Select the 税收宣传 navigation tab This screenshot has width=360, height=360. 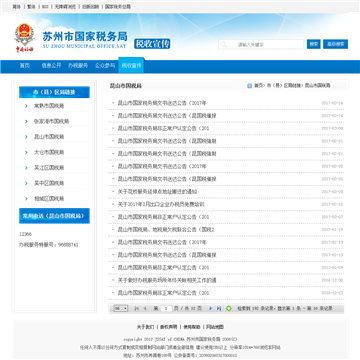(131, 66)
